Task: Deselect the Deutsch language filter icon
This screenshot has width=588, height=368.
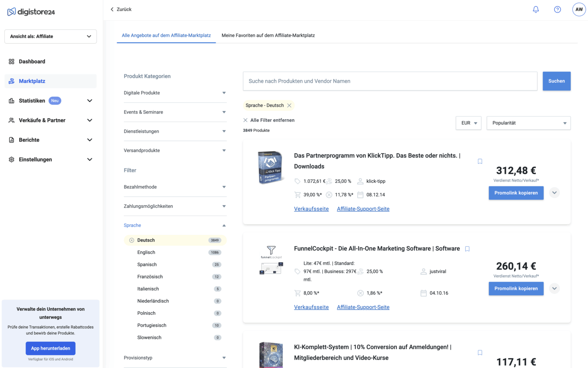Action: 132,240
